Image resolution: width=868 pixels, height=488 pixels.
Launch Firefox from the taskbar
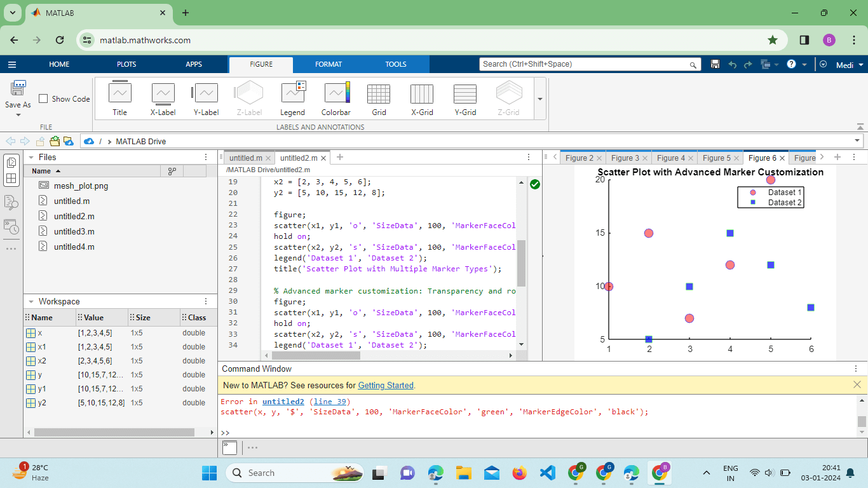click(x=519, y=473)
